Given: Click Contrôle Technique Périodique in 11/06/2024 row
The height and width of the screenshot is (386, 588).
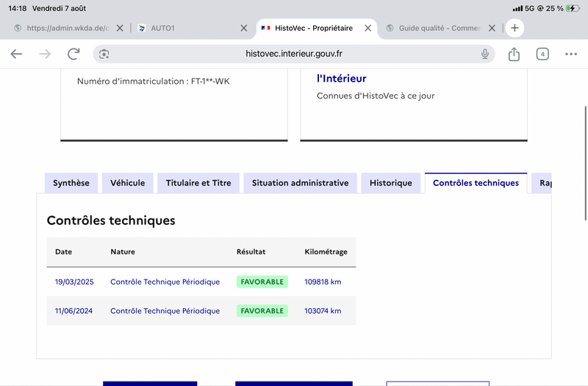Looking at the screenshot, I should pyautogui.click(x=165, y=310).
